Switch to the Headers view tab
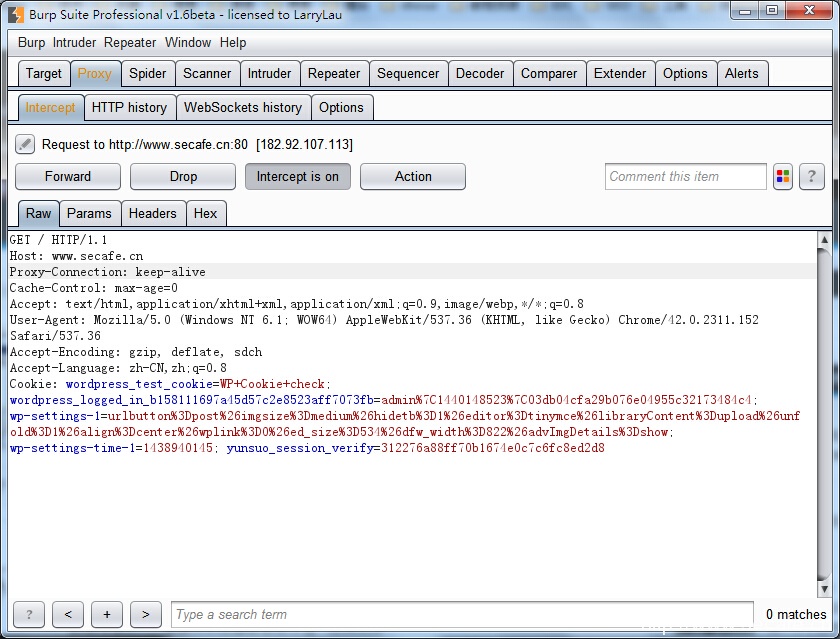 pyautogui.click(x=153, y=213)
